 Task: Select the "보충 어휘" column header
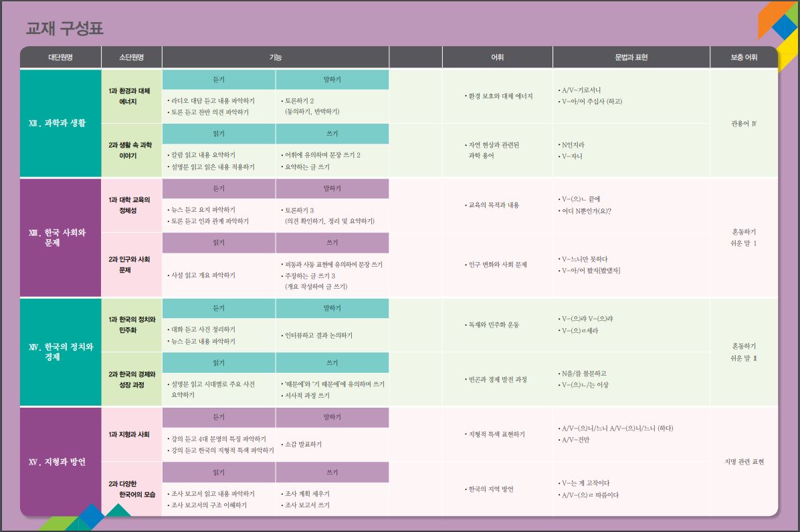(x=744, y=57)
